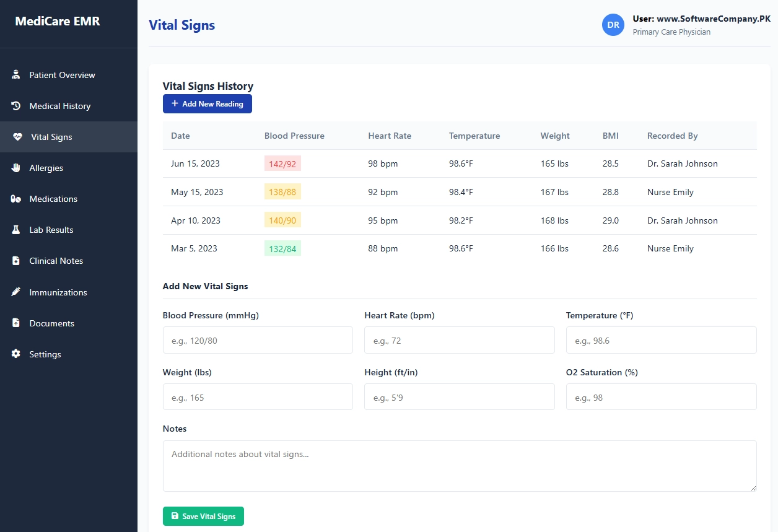
Task: Focus the Blood Pressure input field
Action: 258,340
